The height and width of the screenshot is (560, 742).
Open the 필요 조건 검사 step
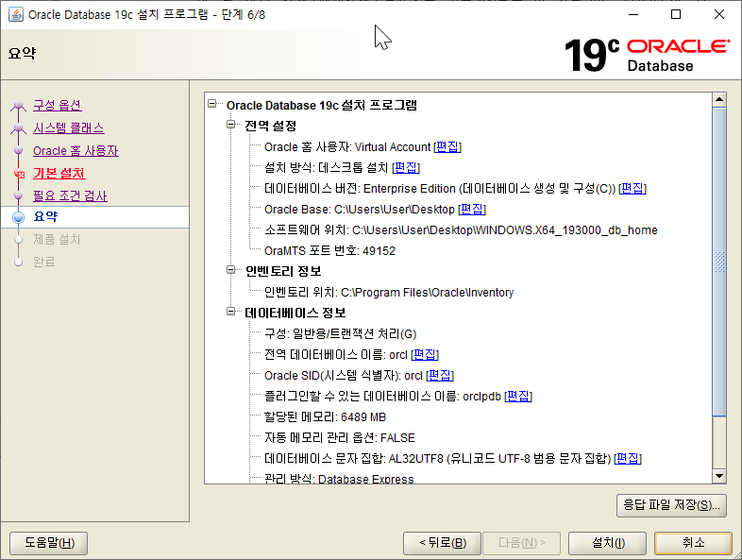click(x=70, y=195)
